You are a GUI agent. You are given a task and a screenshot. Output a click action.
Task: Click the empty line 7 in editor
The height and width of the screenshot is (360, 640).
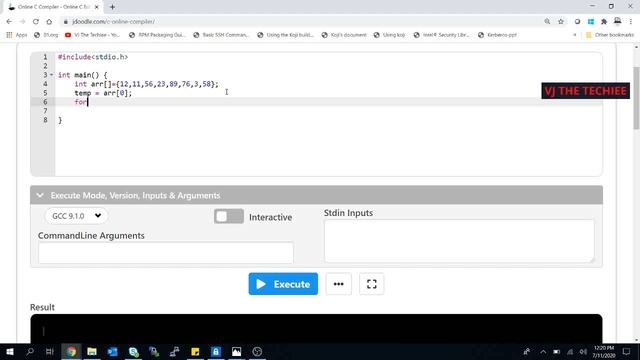[x=329, y=111]
